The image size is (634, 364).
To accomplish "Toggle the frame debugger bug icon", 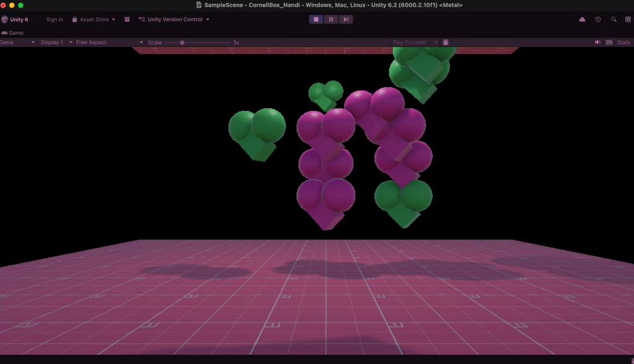I will tap(446, 42).
